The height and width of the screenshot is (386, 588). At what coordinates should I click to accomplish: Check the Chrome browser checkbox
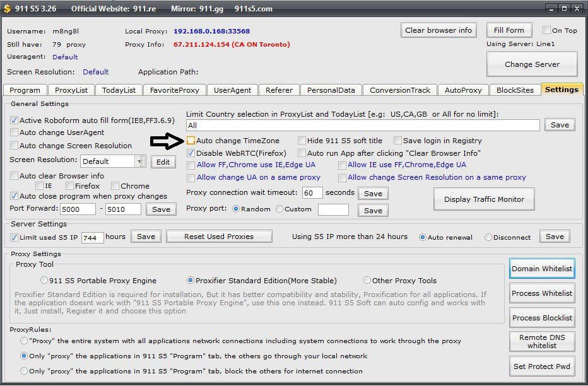[x=115, y=186]
